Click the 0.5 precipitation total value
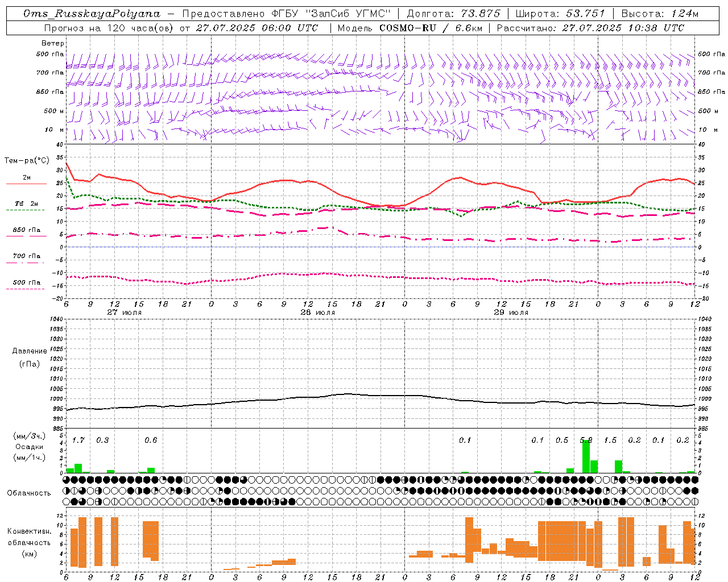 562,440
